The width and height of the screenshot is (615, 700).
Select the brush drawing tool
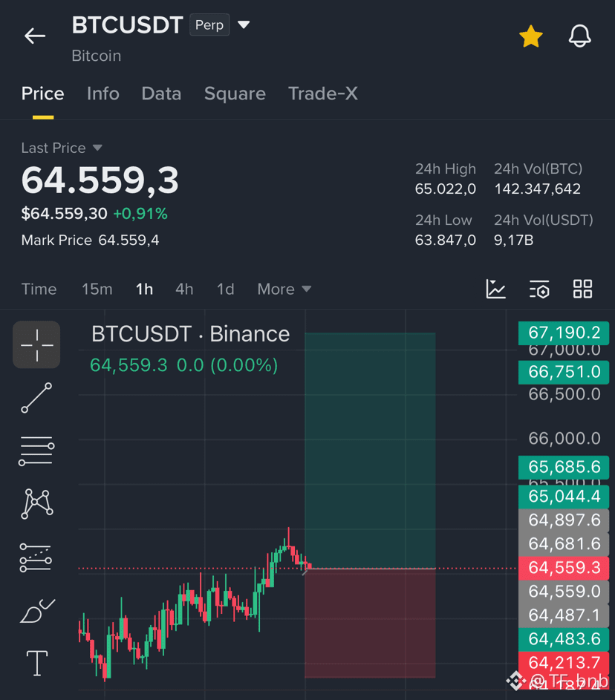point(38,611)
